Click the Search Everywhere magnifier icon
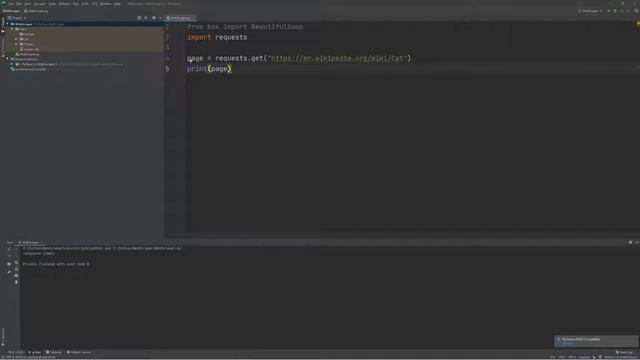The image size is (640, 360). [x=636, y=11]
